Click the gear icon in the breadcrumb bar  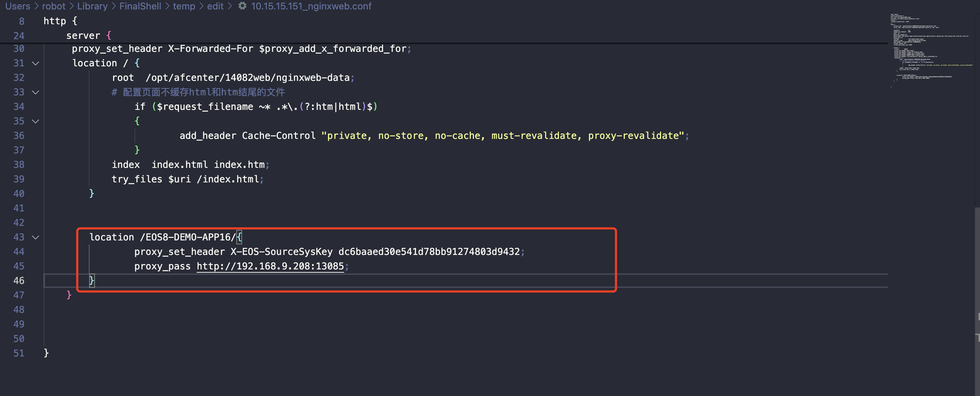click(x=242, y=6)
